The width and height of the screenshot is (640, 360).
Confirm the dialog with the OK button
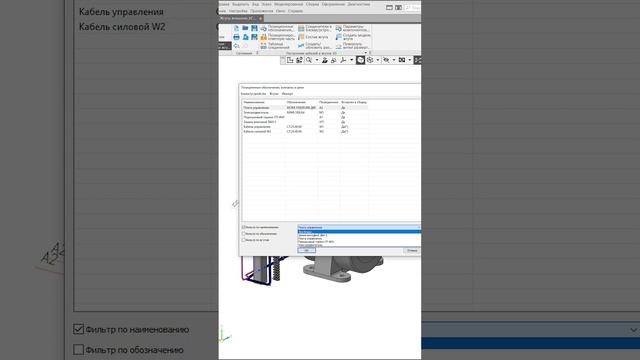coord(307,251)
